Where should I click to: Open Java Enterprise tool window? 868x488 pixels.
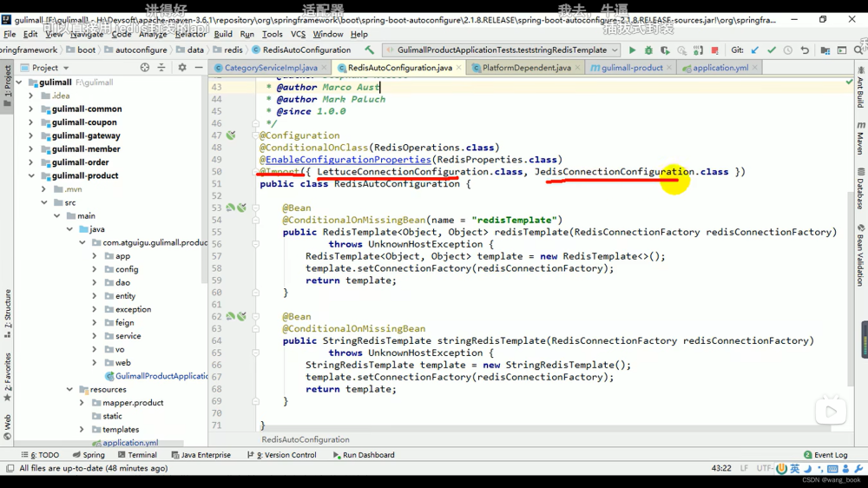tap(201, 455)
